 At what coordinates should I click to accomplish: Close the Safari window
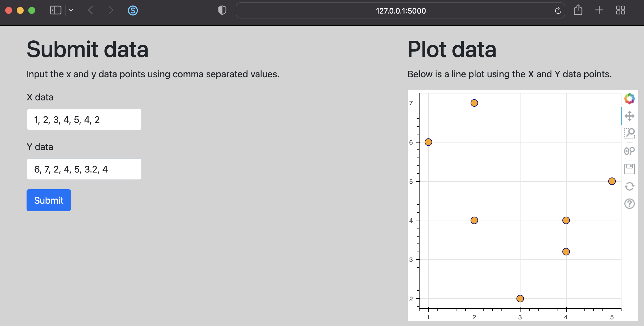(9, 10)
